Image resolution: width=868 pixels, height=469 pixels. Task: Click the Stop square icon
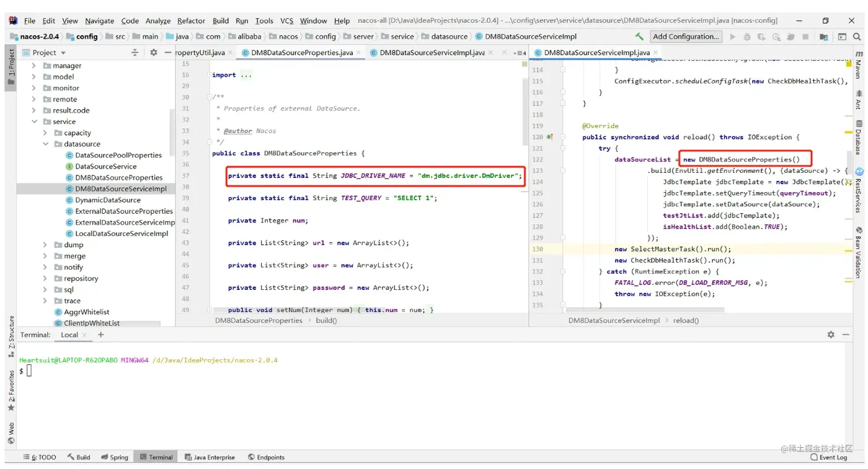tap(805, 37)
